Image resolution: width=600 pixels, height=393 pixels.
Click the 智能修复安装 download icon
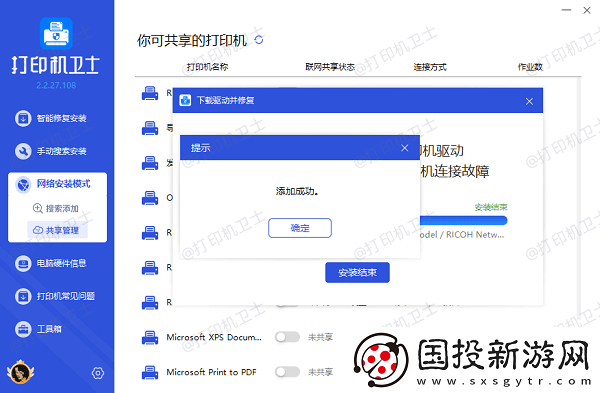click(x=23, y=118)
